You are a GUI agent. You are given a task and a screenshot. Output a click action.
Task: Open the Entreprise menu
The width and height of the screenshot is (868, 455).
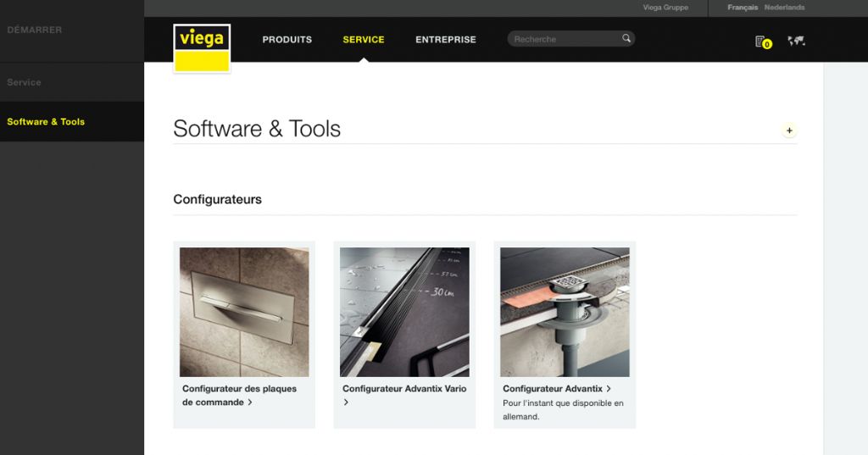445,40
